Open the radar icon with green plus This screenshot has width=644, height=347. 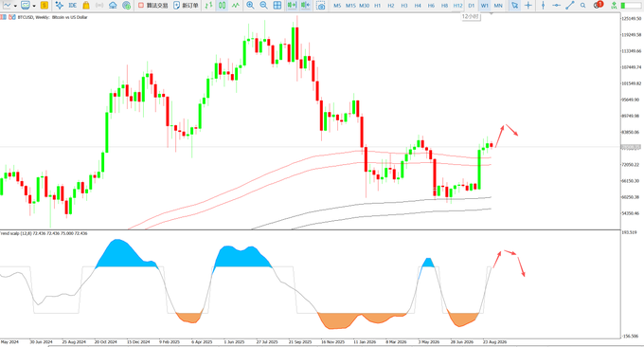pyautogui.click(x=127, y=6)
